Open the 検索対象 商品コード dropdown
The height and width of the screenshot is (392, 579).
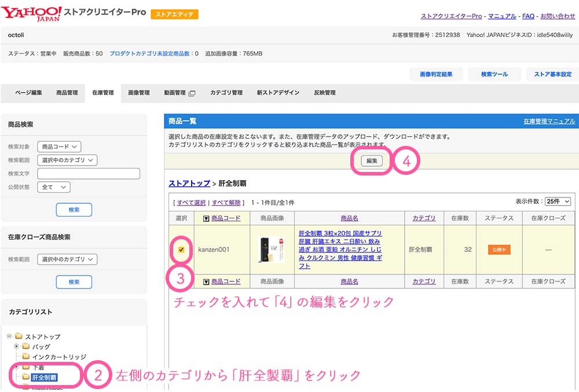(x=59, y=147)
